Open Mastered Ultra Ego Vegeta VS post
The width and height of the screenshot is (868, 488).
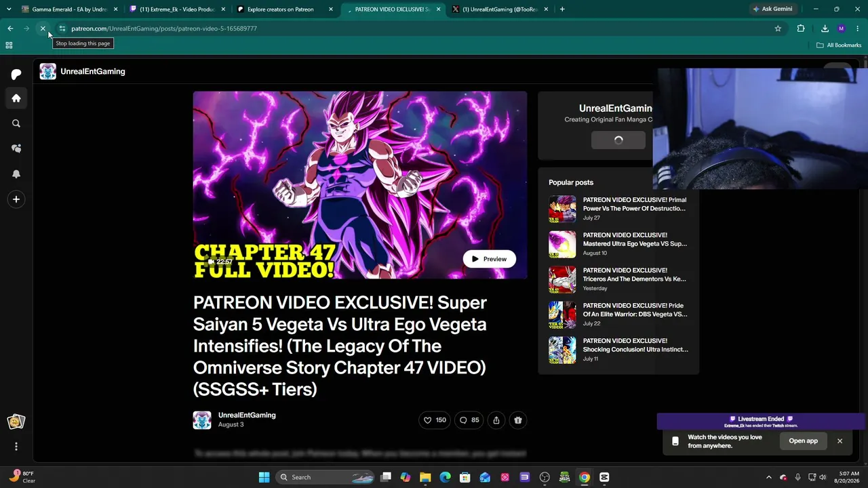point(635,239)
